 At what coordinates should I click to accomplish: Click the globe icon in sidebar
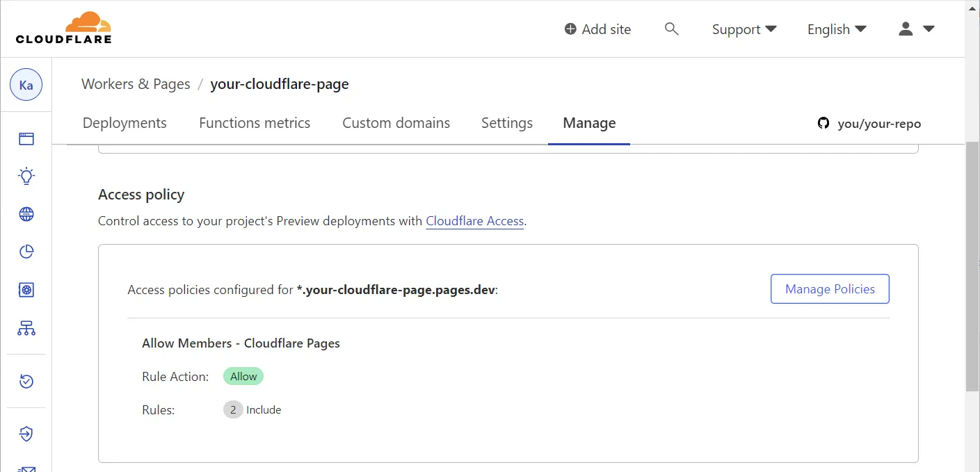pos(26,214)
